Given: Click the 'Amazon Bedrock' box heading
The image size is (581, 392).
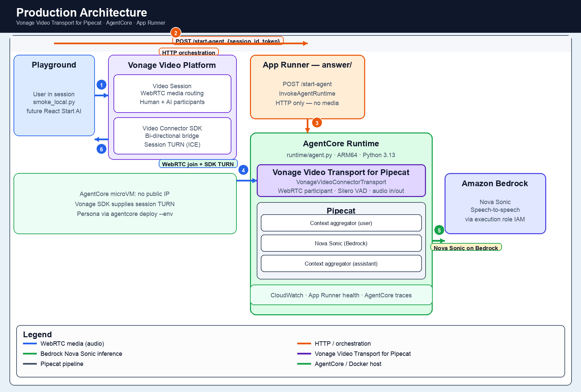Looking at the screenshot, I should click(495, 183).
